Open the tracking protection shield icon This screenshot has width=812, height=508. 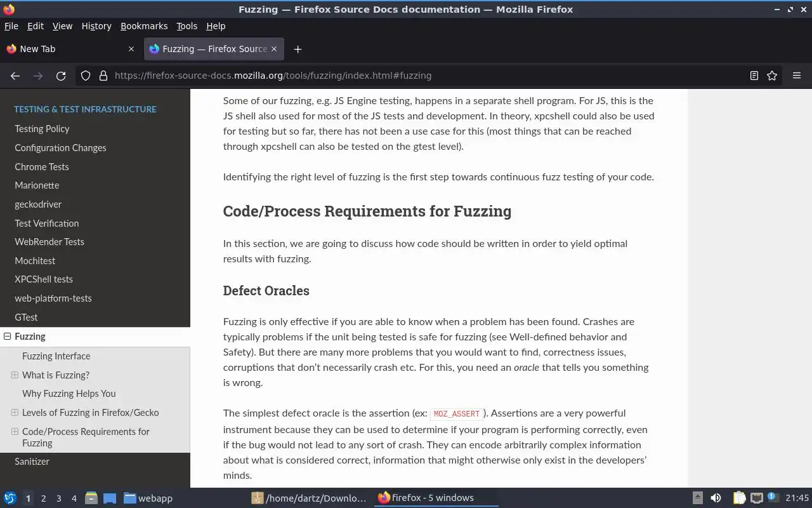click(86, 76)
